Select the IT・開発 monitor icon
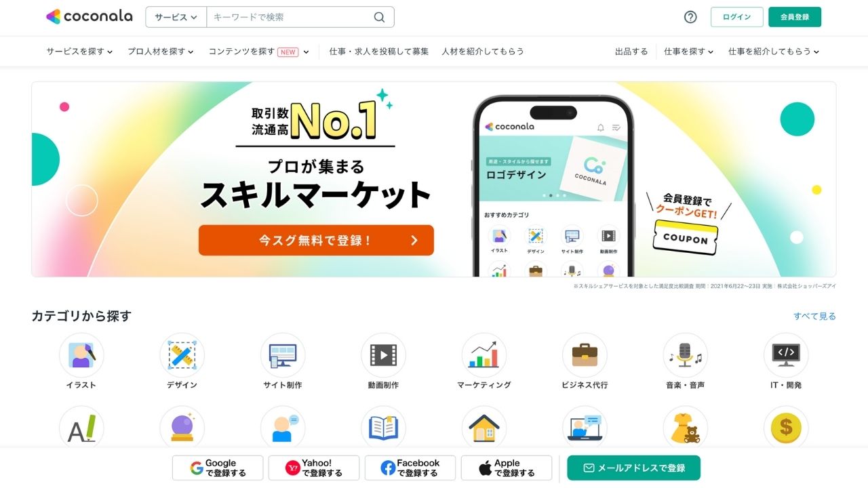This screenshot has width=868, height=488. [x=786, y=355]
